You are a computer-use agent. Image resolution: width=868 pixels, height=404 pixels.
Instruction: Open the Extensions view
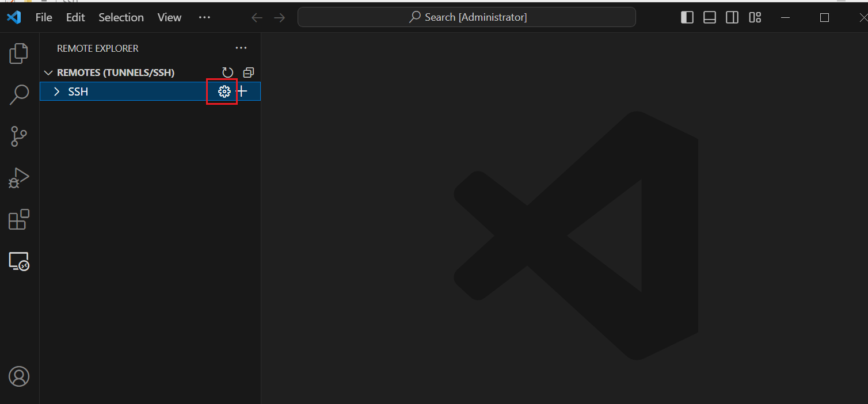point(18,219)
